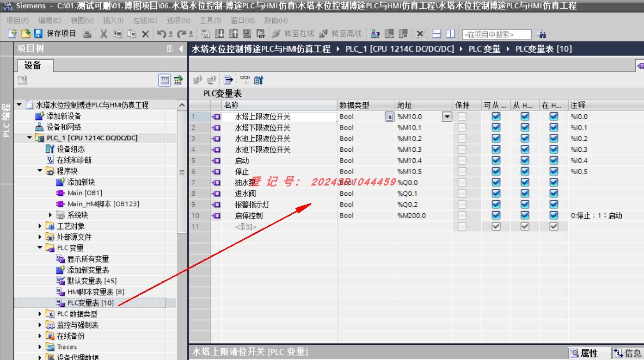Open the 项目(P) menu
The image size is (644, 360).
(x=18, y=21)
